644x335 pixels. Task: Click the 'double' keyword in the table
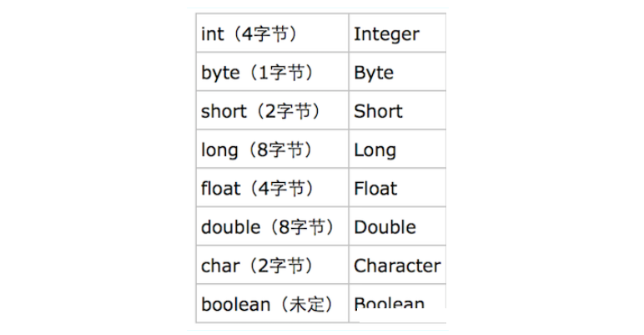pyautogui.click(x=230, y=227)
